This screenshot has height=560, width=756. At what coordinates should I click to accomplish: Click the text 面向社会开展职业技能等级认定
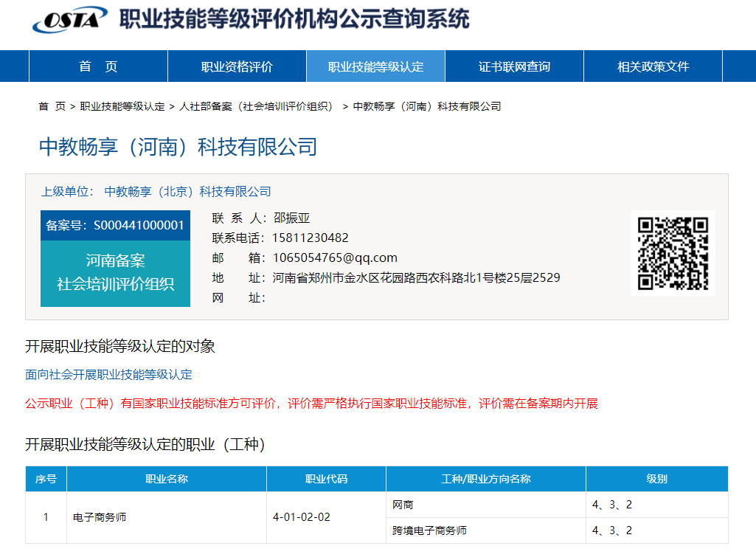(108, 375)
